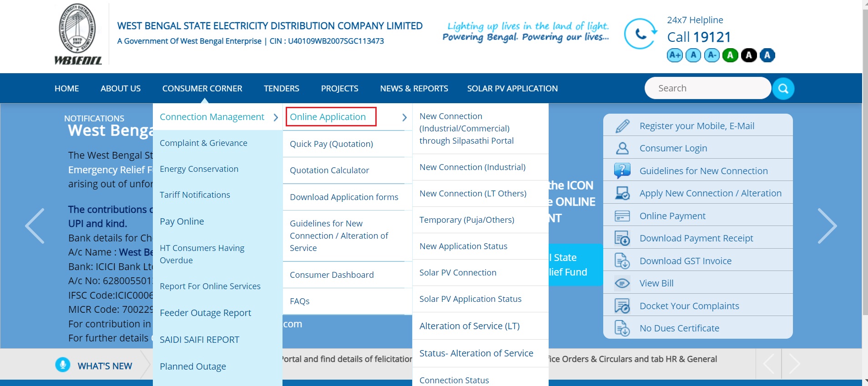Click the View Bill eye icon
Image resolution: width=868 pixels, height=386 pixels.
[x=622, y=283]
